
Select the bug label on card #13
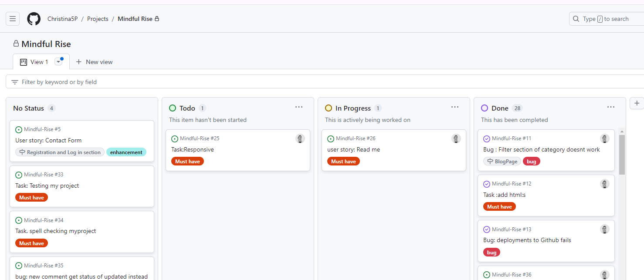tap(492, 252)
